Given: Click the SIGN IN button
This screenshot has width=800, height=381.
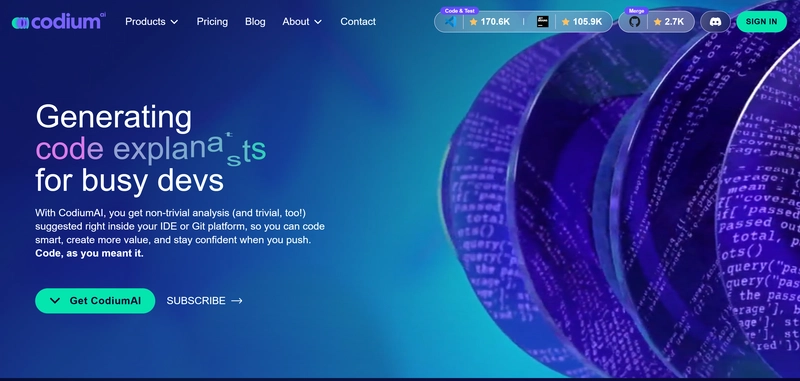Looking at the screenshot, I should coord(762,21).
